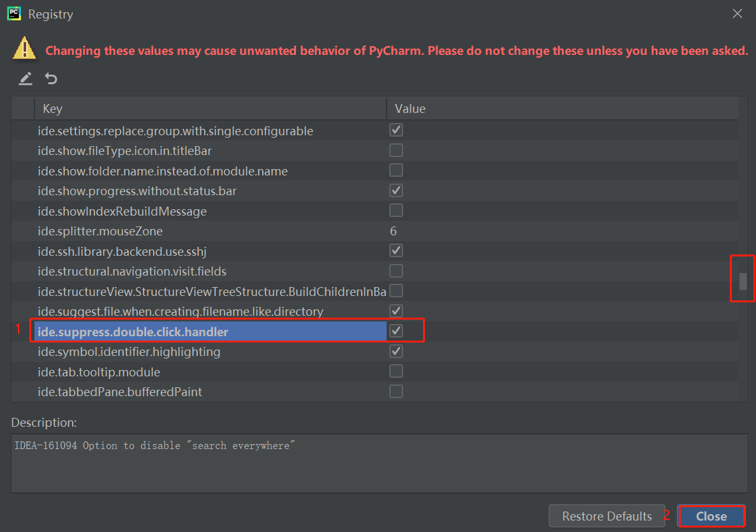Click the Restore Defaults button
This screenshot has height=532, width=756.
pos(607,516)
